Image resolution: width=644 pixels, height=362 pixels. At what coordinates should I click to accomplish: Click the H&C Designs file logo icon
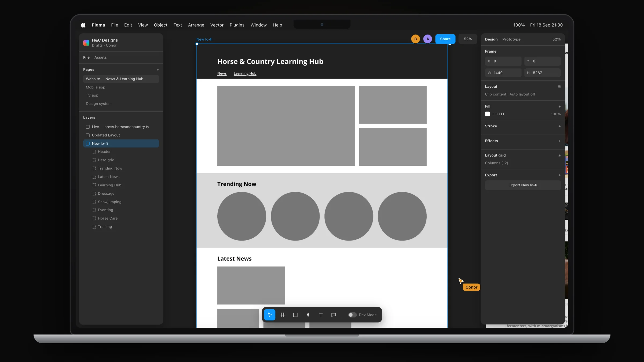86,43
